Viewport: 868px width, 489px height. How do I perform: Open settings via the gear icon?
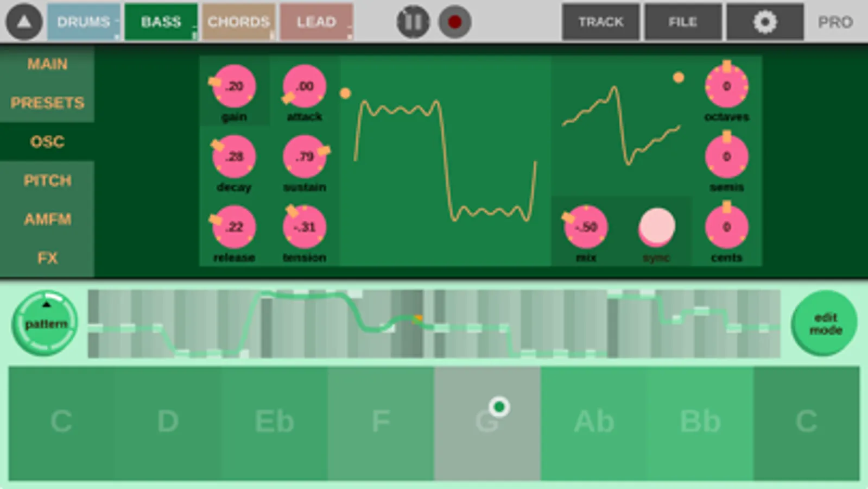click(765, 22)
